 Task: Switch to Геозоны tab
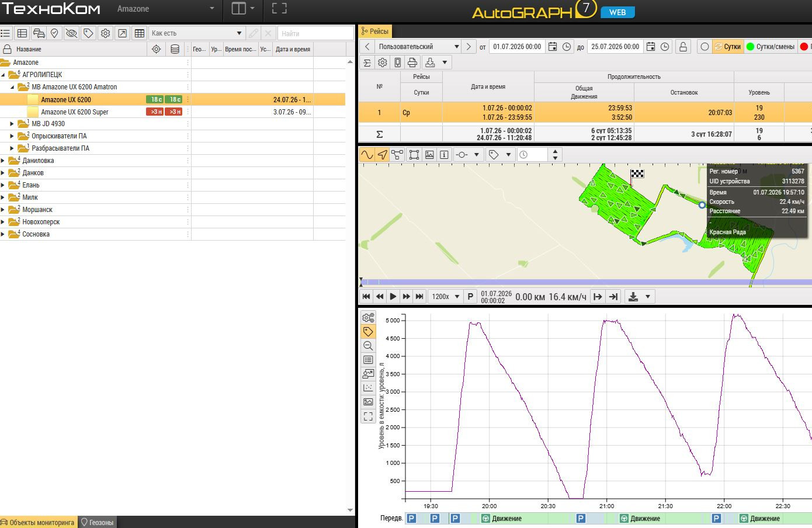coord(97,522)
